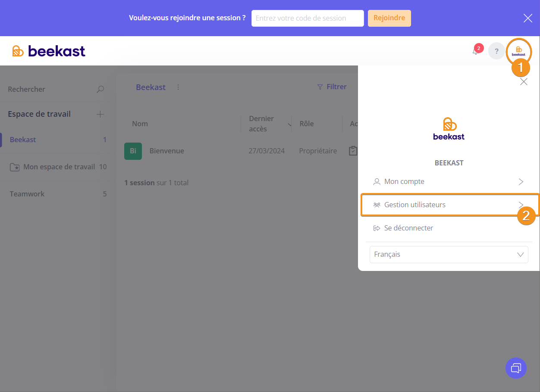Focus the session code input field
Screen dimensions: 540x392
[x=308, y=18]
